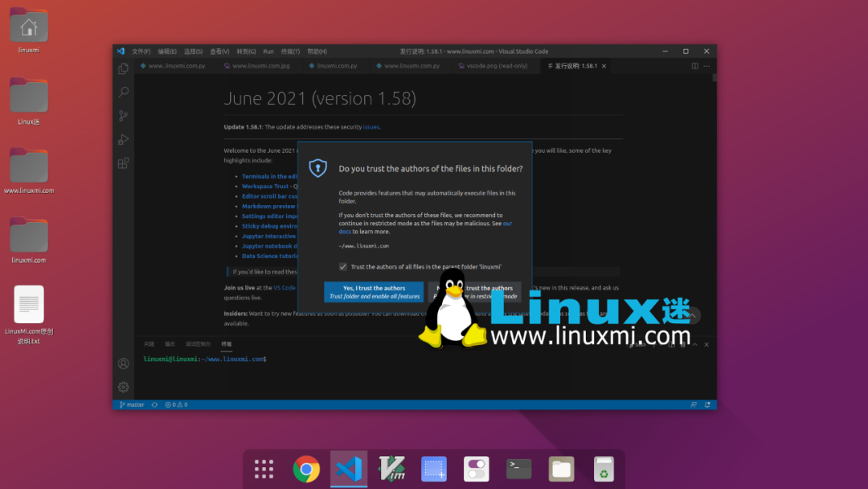Select the www.linuxmi.com desktop folder
The height and width of the screenshot is (489, 868).
pos(29,171)
